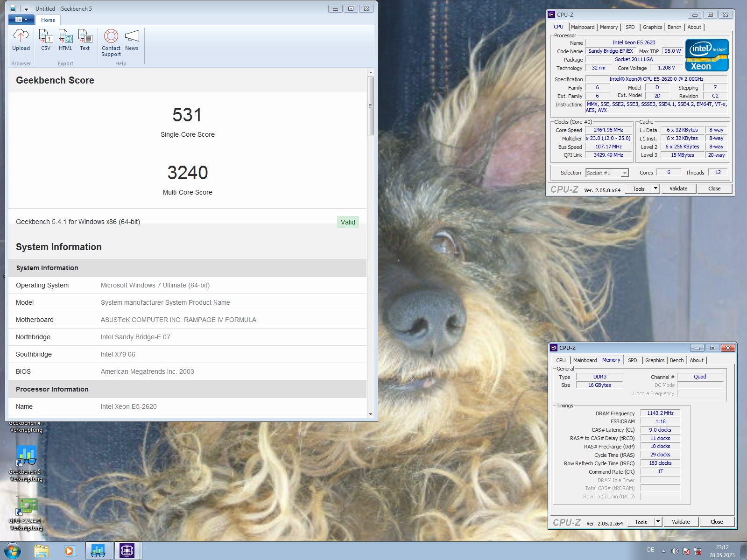Click the Memory Type field DDR3
This screenshot has height=560, width=747.
(599, 377)
